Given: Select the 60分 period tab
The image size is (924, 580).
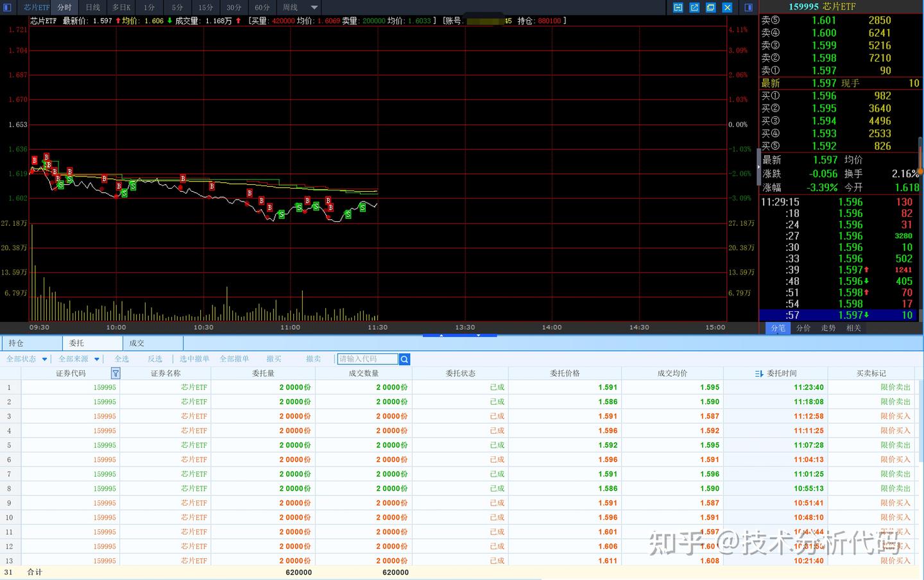Looking at the screenshot, I should pyautogui.click(x=262, y=8).
